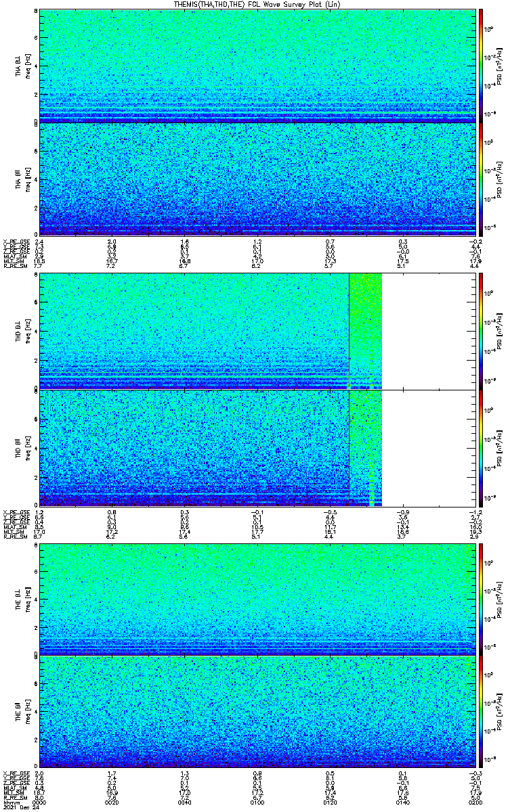Viewport: 508px width, 812px height.
Task: Click the 0100 time tick label at bottom
Action: 257,803
